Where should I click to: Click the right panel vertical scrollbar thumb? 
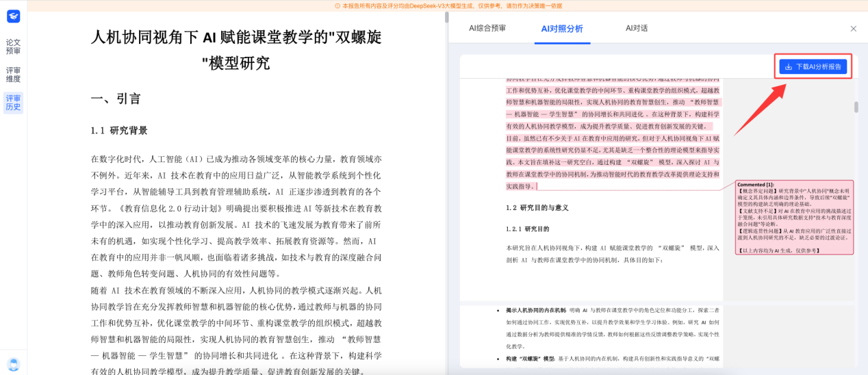[856, 107]
